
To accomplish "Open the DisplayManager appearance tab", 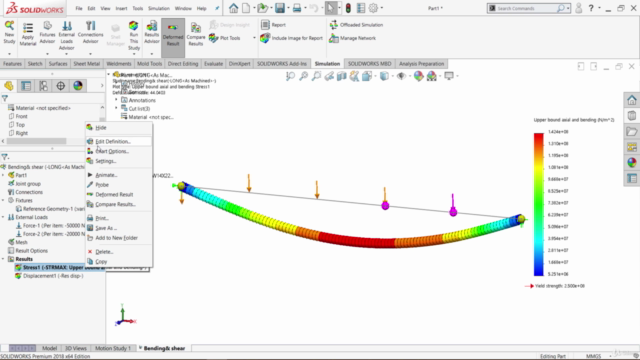I will pos(78,86).
